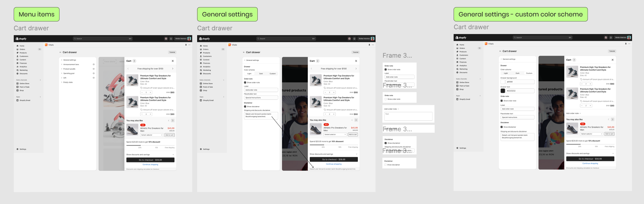Viewport: 644px width, 204px height.
Task: Open Marketing in custom color scheme frame sidebar
Action: (x=463, y=69)
